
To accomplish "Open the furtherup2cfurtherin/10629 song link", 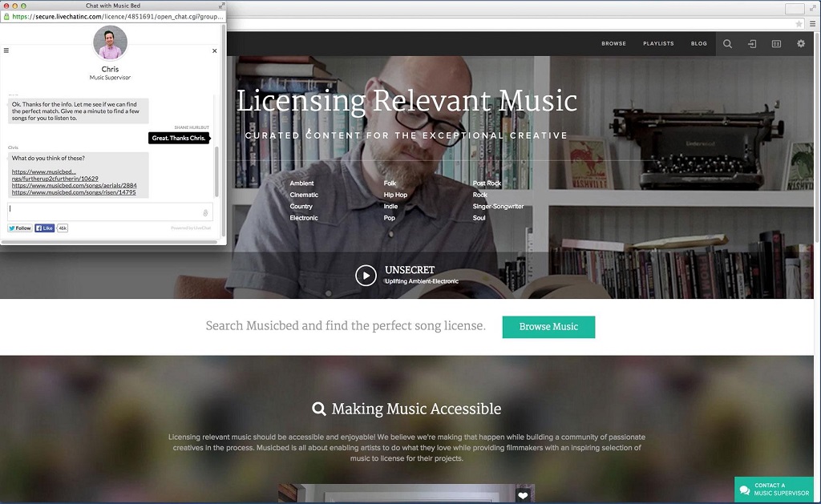I will pyautogui.click(x=55, y=179).
